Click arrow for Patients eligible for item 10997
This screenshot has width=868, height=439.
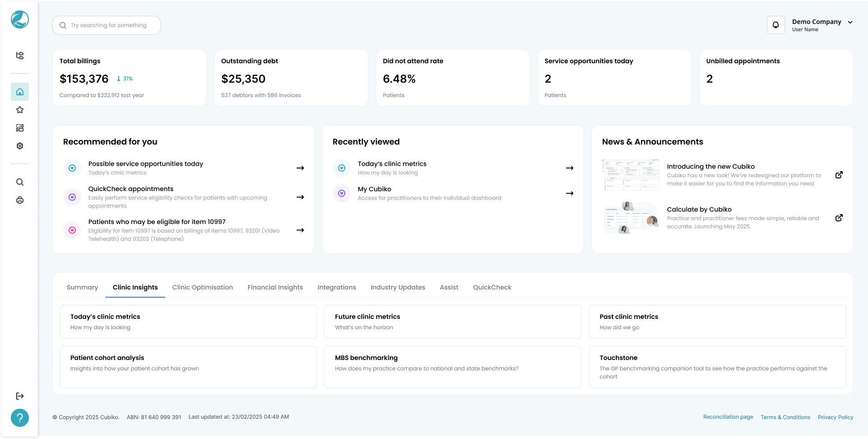300,230
